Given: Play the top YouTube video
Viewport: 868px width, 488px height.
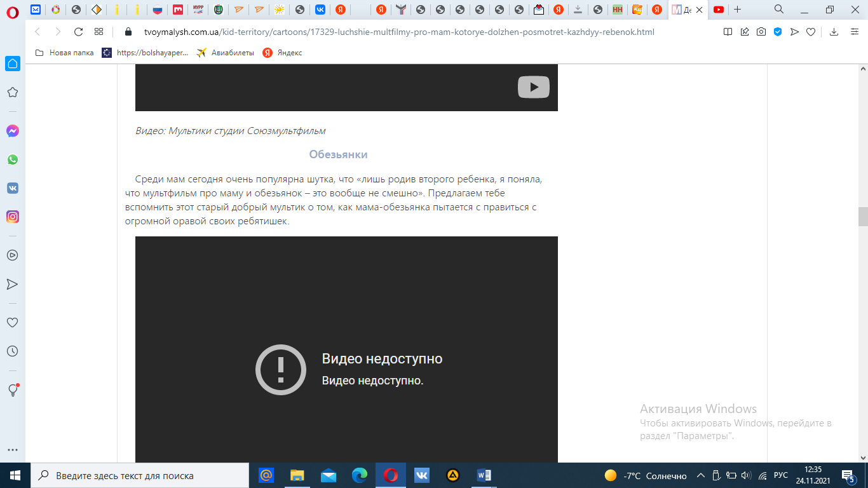Looking at the screenshot, I should pyautogui.click(x=534, y=87).
